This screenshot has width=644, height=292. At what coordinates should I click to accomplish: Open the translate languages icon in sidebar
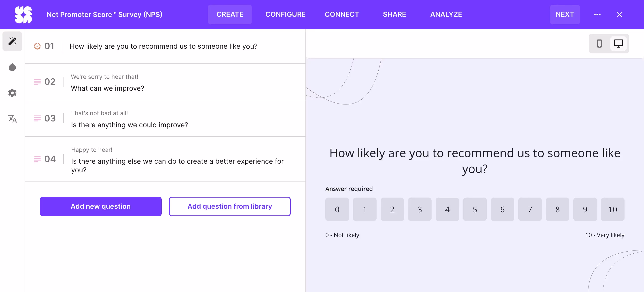(12, 119)
